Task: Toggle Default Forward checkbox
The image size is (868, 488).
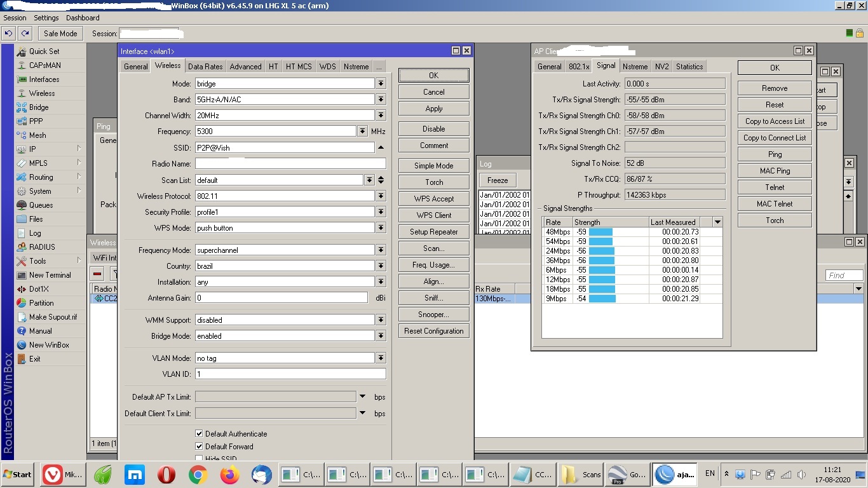Action: coord(199,447)
